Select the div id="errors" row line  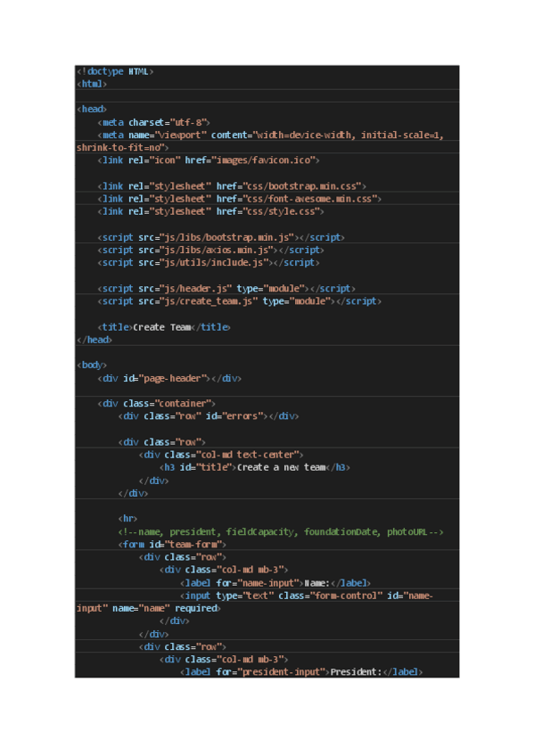point(209,415)
